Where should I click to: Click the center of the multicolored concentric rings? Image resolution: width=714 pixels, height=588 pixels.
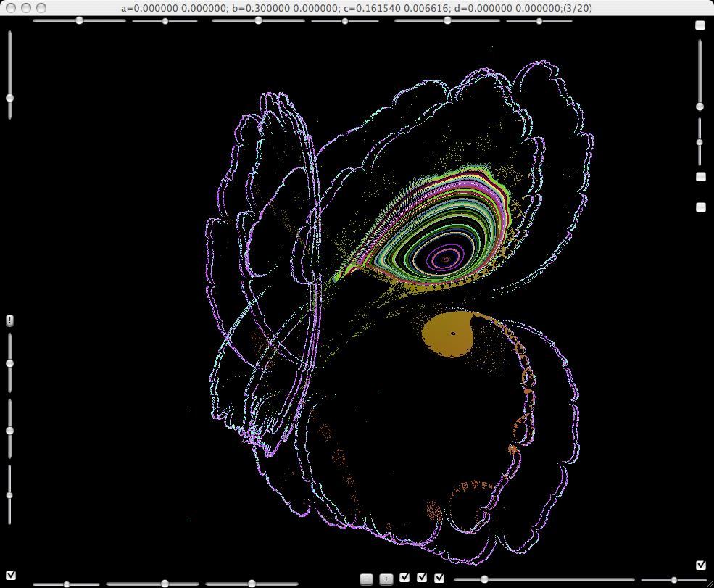[x=446, y=260]
